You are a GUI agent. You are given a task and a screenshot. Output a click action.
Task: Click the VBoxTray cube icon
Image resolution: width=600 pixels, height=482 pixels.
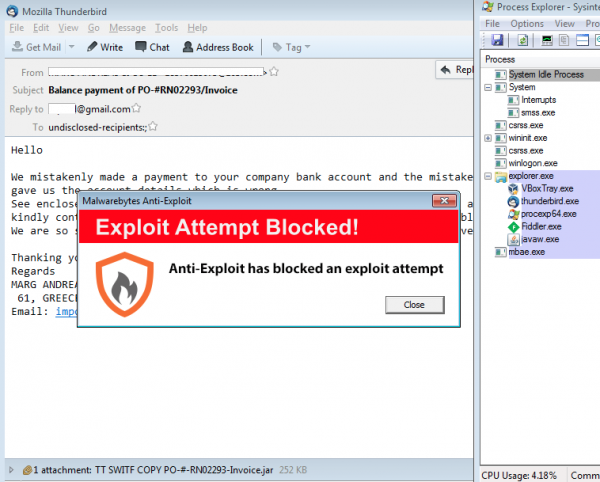click(513, 189)
